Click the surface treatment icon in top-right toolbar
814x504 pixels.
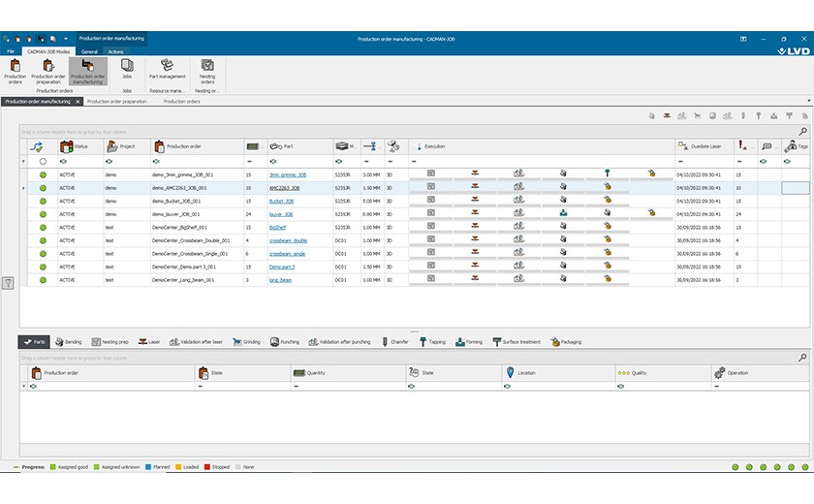coord(789,115)
